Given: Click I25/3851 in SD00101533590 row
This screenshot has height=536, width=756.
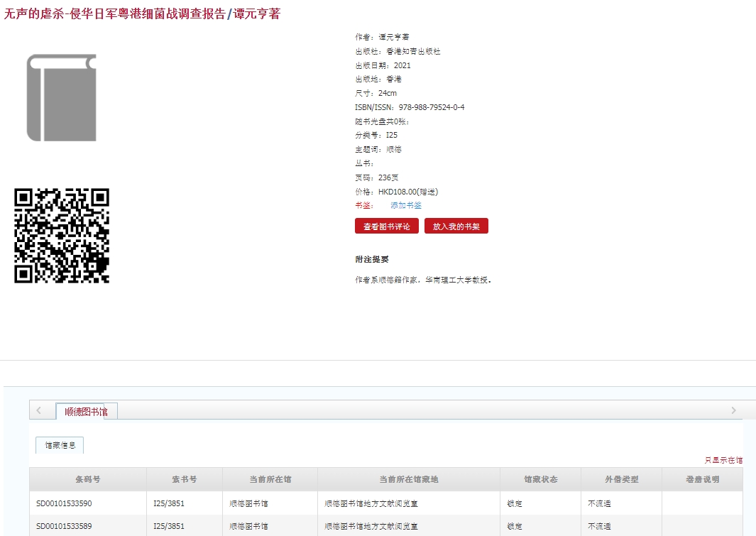Looking at the screenshot, I should click(169, 503).
